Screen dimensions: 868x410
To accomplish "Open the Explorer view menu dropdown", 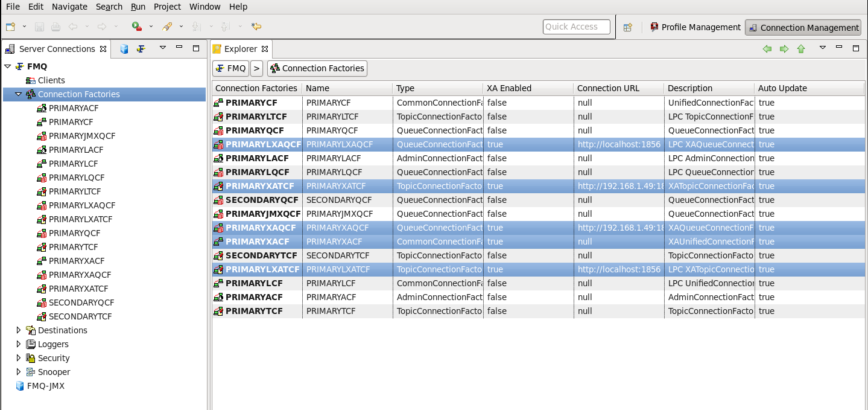I will pos(822,48).
